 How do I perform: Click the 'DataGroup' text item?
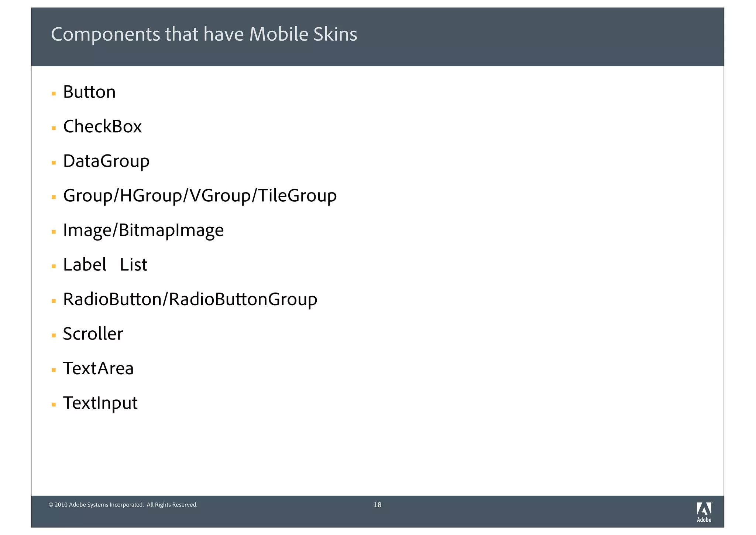(106, 161)
